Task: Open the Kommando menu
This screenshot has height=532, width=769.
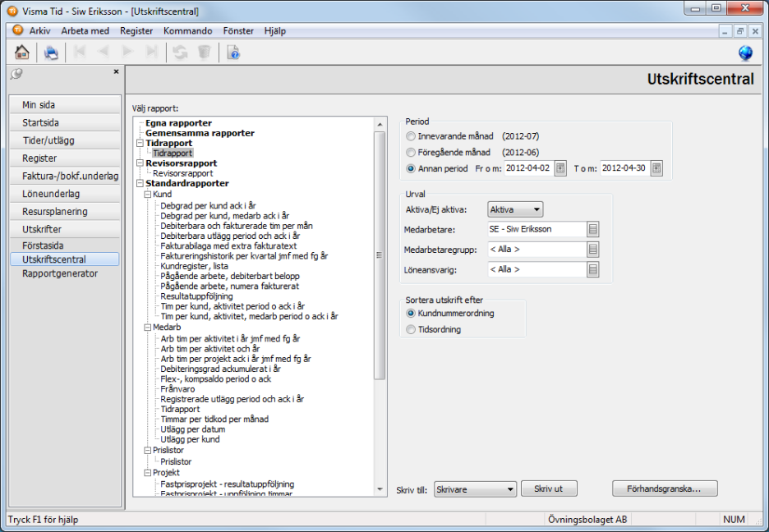Action: pyautogui.click(x=188, y=31)
